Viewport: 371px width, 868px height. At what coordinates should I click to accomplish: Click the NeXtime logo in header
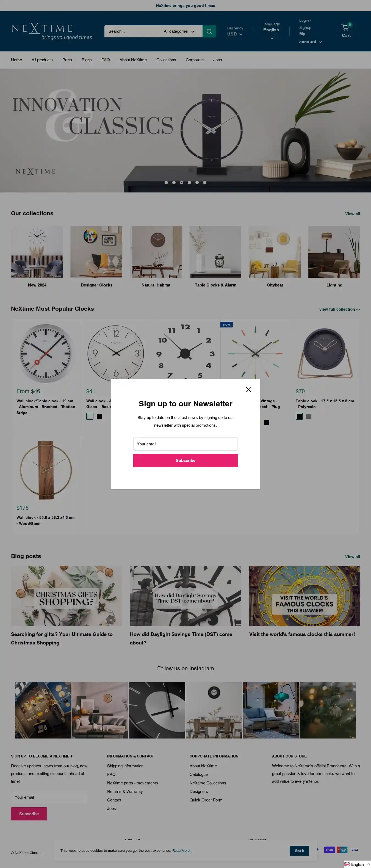coord(52,31)
